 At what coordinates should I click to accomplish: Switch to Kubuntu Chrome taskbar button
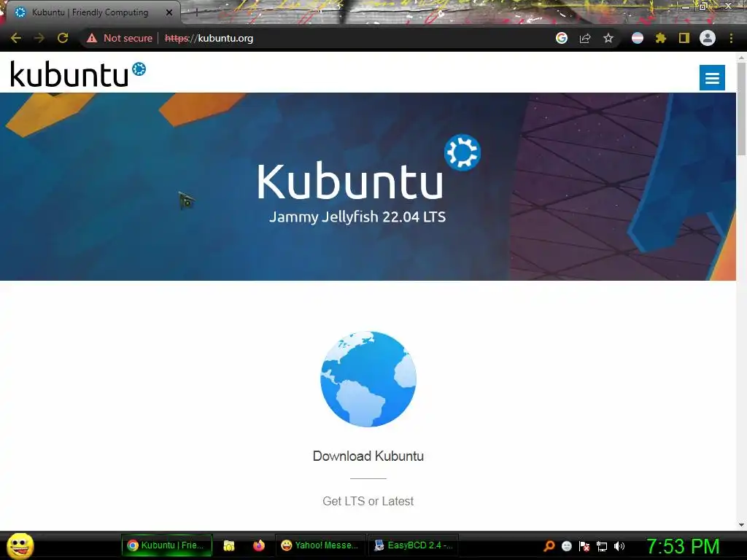(166, 545)
